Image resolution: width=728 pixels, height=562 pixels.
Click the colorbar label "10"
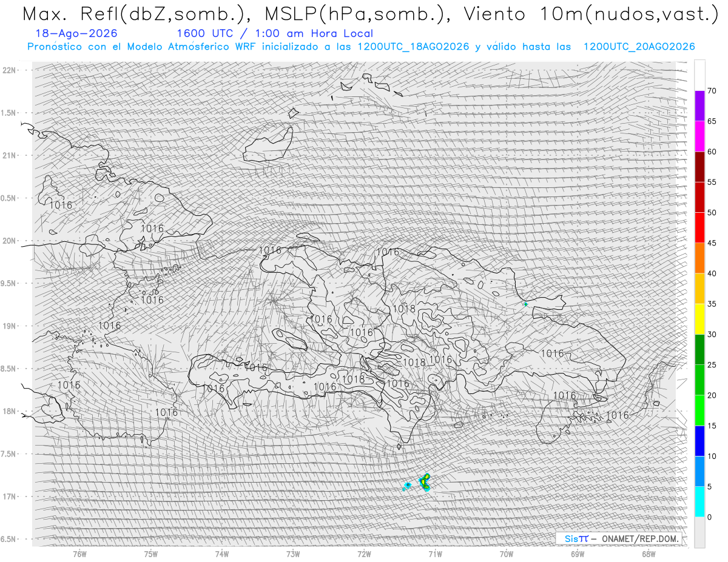click(712, 456)
